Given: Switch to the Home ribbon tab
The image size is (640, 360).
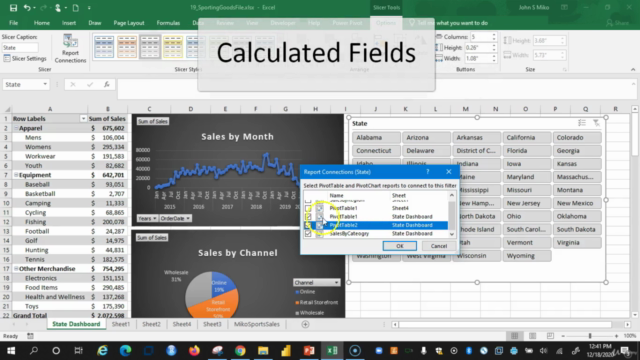Looking at the screenshot, I should pos(42,23).
